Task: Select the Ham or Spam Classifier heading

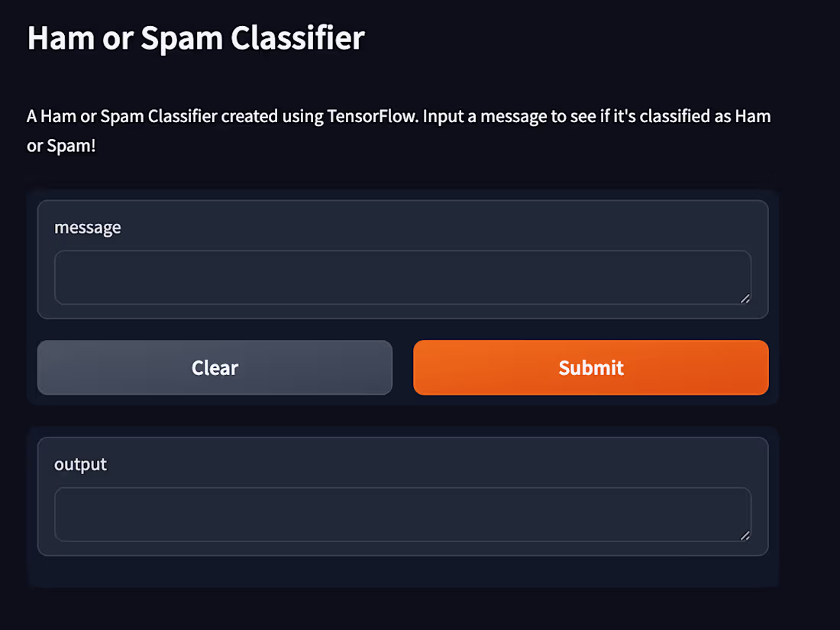Action: click(195, 37)
